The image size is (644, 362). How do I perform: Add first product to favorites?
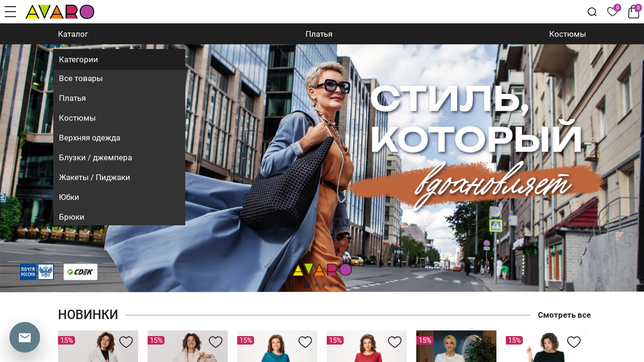click(x=126, y=342)
